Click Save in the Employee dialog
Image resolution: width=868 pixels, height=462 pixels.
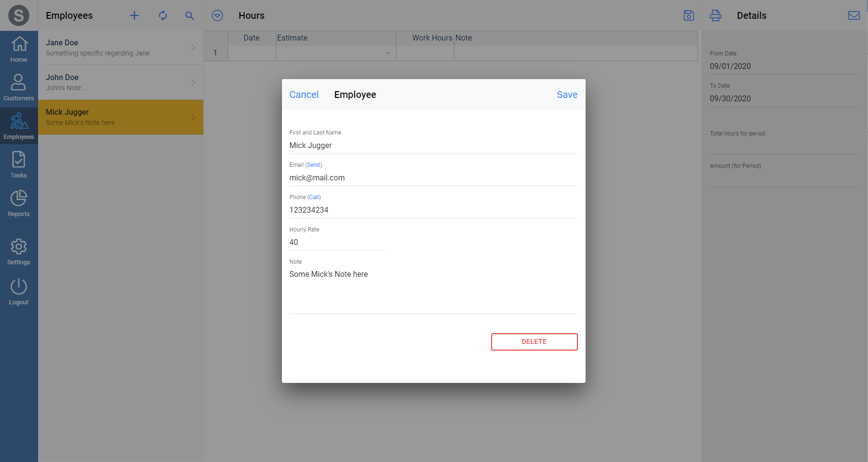point(567,95)
